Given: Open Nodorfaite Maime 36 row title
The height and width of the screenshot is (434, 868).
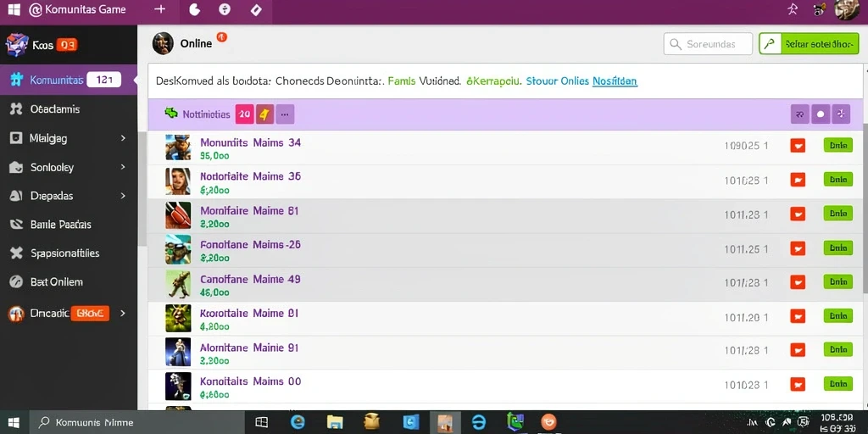Looking at the screenshot, I should [250, 176].
